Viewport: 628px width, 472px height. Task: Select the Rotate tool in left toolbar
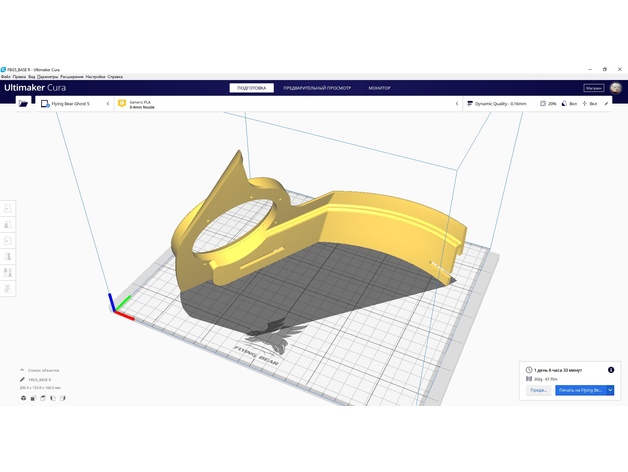click(x=9, y=240)
